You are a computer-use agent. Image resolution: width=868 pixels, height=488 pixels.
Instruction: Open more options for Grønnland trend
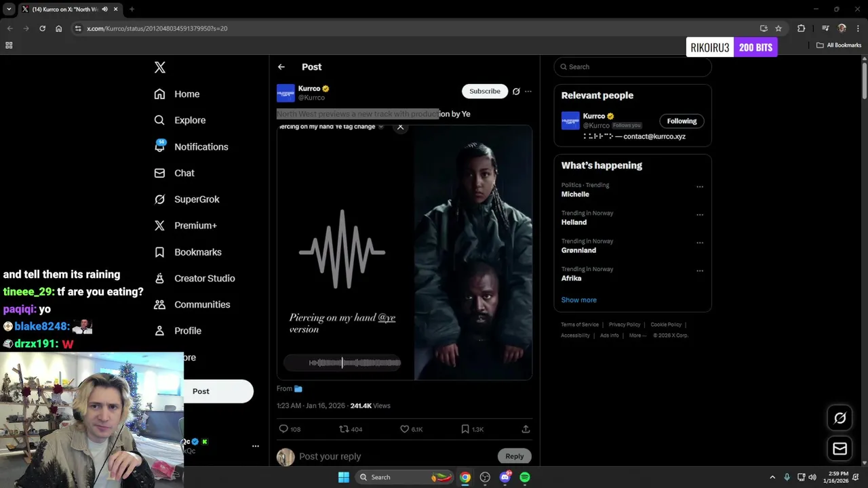(700, 243)
